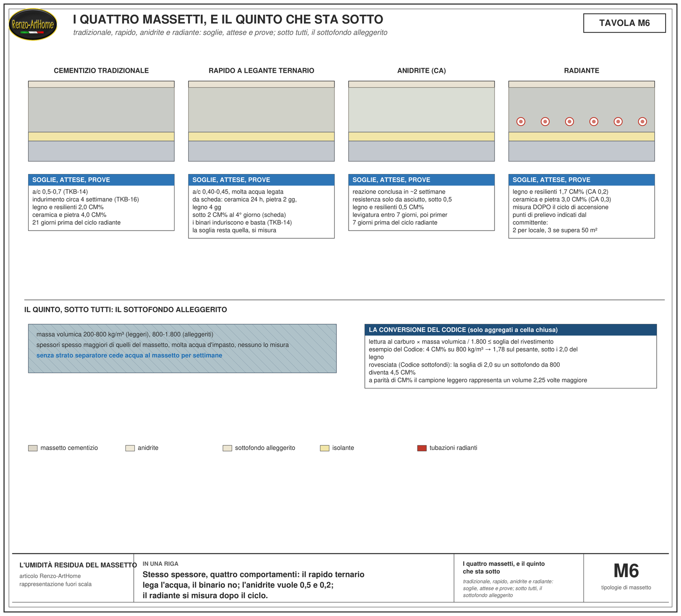The image size is (681, 616).
Task: Select line 'a/c 0,40-0,45, molta acqua legata'
Action: pyautogui.click(x=238, y=192)
